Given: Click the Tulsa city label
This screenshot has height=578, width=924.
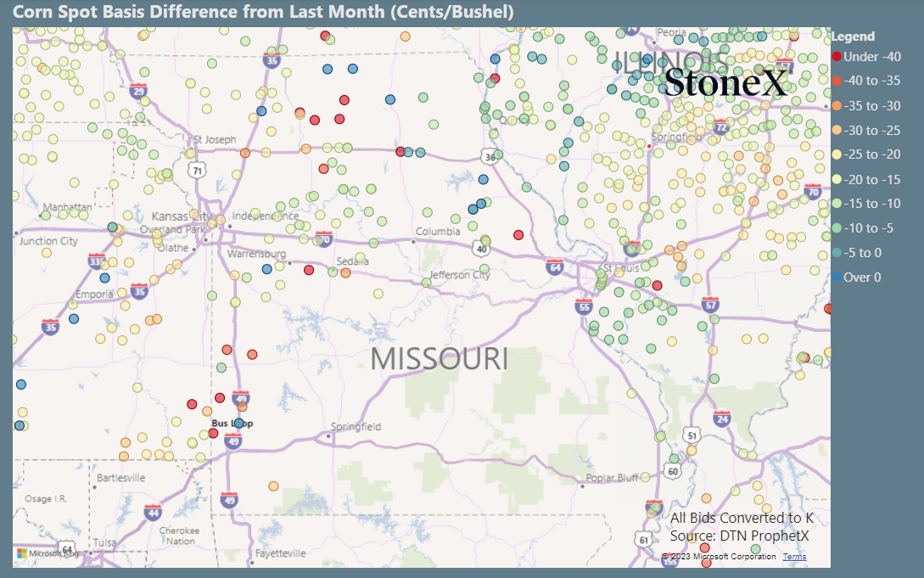Looking at the screenshot, I should click(105, 542).
